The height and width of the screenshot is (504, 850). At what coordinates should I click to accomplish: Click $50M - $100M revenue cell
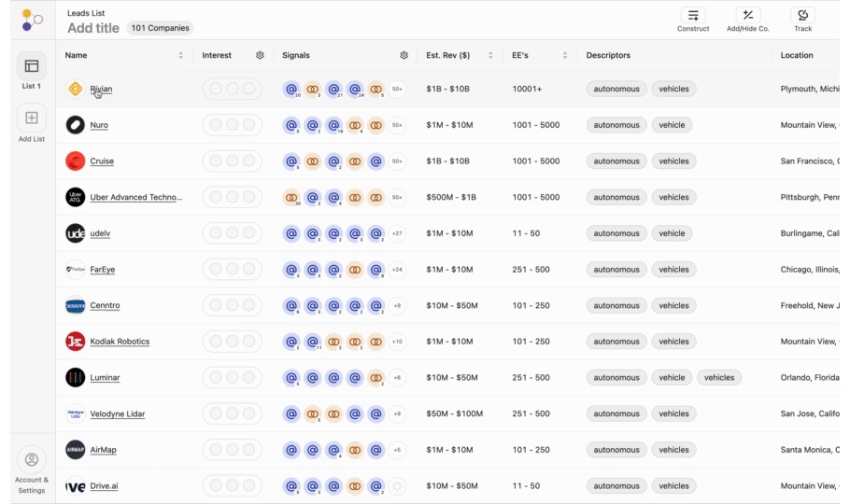click(x=454, y=413)
